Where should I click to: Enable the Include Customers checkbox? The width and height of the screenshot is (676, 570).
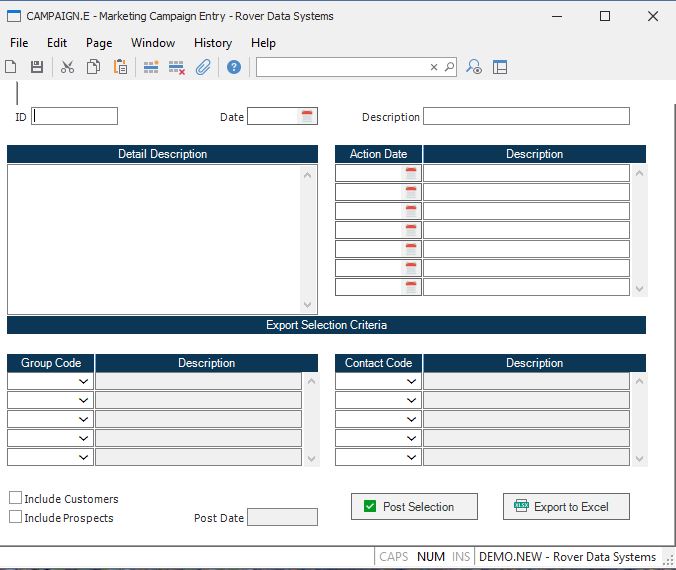[16, 498]
